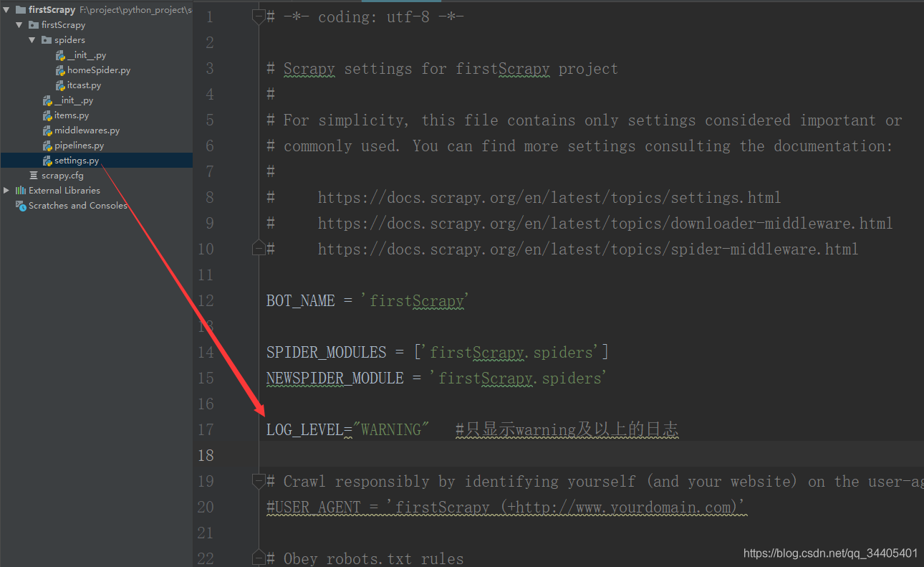Click NEWSPIDER_MODULE on line 15
The image size is (924, 567).
tap(335, 378)
